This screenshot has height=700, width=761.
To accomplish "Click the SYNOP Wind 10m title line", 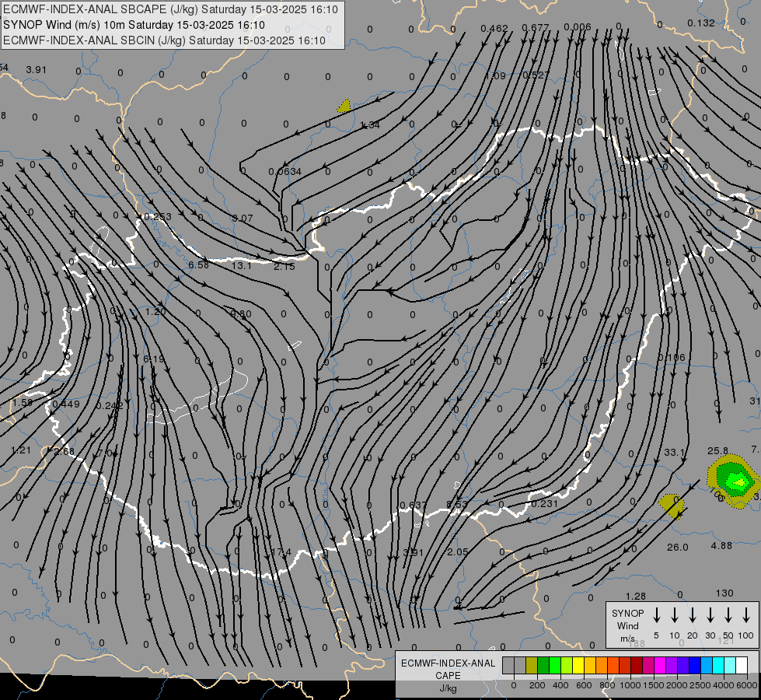I will [134, 25].
